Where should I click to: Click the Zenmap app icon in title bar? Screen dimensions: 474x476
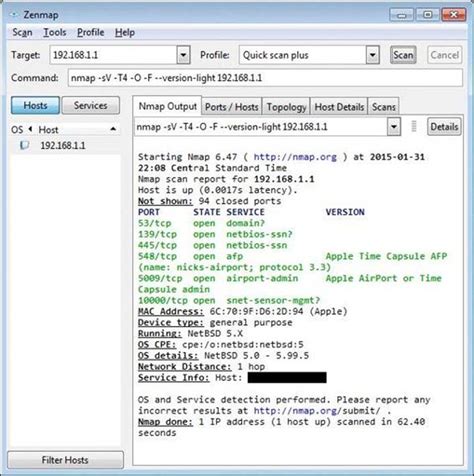tap(14, 14)
